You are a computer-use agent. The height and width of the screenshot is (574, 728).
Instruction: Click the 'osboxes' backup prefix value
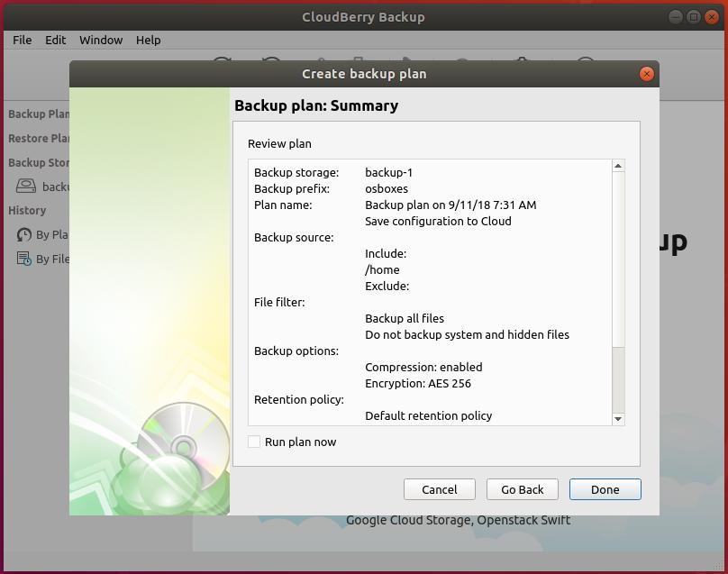click(387, 189)
